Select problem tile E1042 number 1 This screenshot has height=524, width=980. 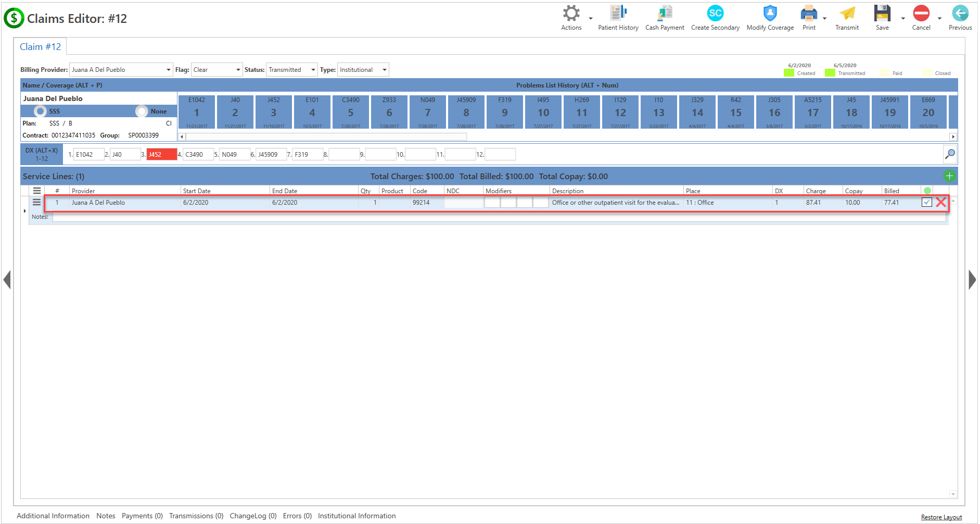(x=197, y=112)
